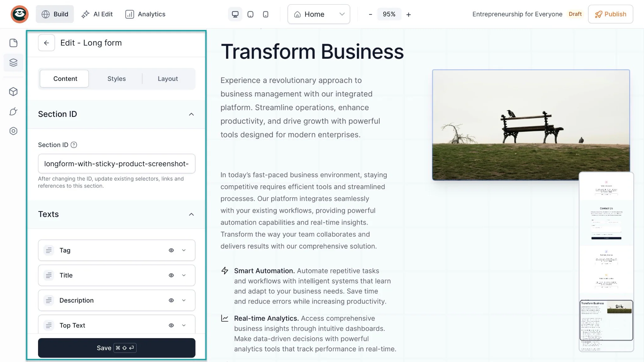This screenshot has height=362, width=644.
Task: Click the Section ID help icon
Action: [74, 145]
